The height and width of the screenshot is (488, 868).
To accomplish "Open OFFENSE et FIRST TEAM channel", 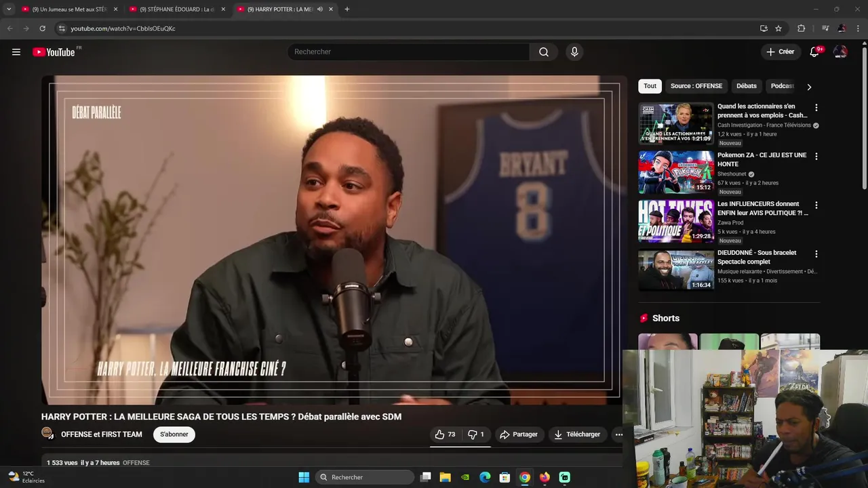I will [102, 434].
